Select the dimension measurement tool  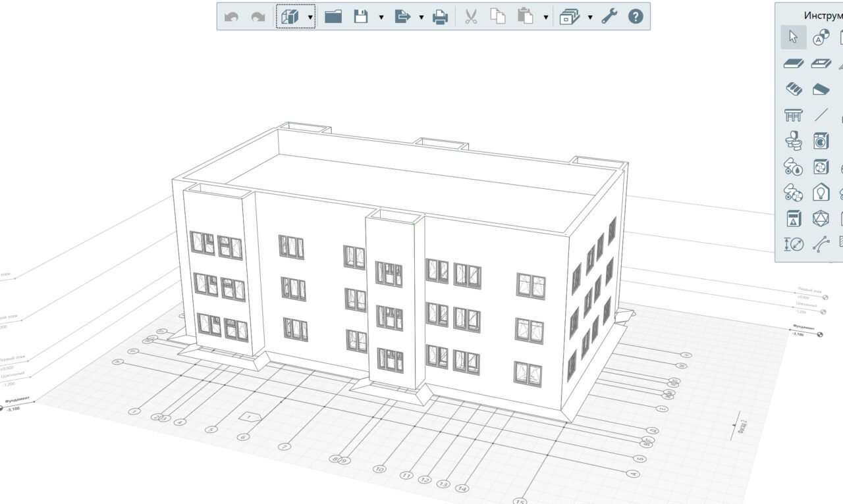pos(794,244)
